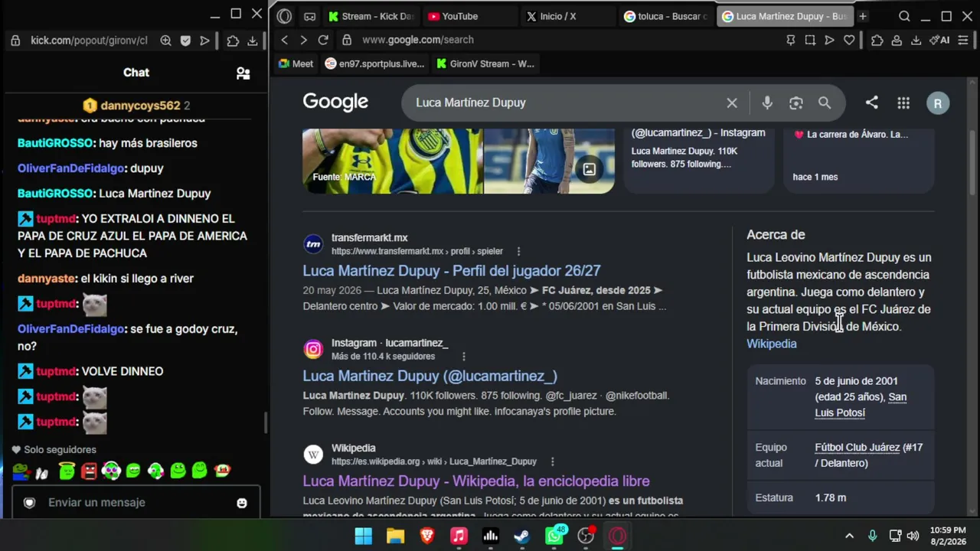Follow the San Luis Potosí link
This screenshot has height=551, width=980.
coord(861,405)
